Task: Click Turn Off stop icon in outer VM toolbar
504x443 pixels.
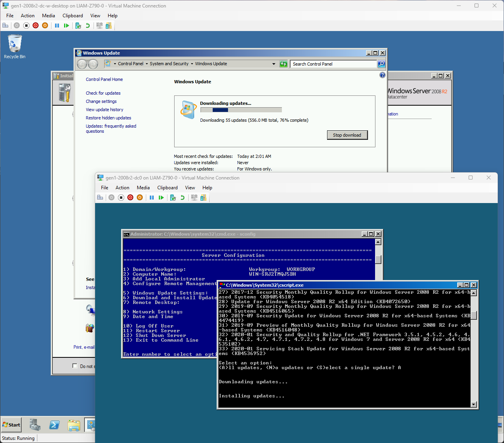Action: click(26, 26)
